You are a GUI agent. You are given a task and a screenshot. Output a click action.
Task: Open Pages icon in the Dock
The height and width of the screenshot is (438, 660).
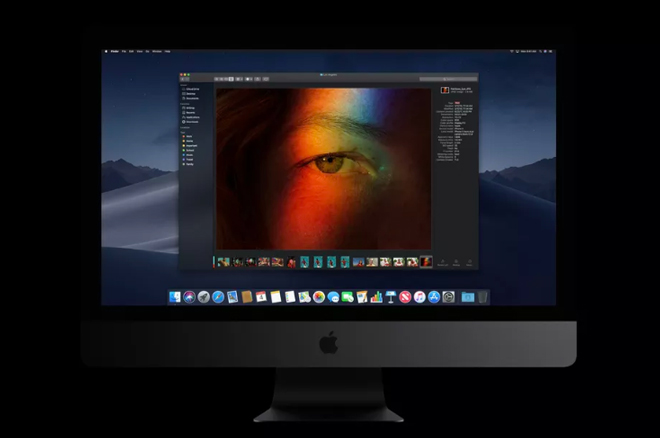[x=362, y=297]
